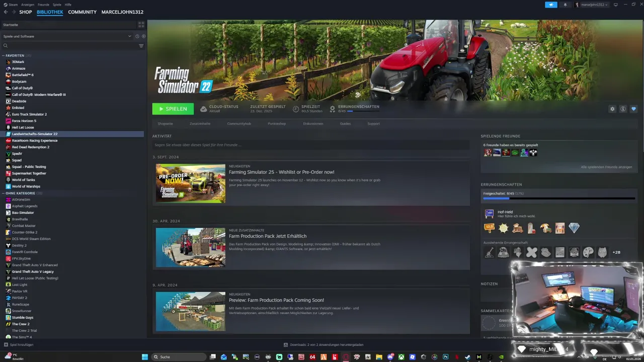Go to the SHOP tab
Screen dimensions: 644x362
pyautogui.click(x=25, y=12)
